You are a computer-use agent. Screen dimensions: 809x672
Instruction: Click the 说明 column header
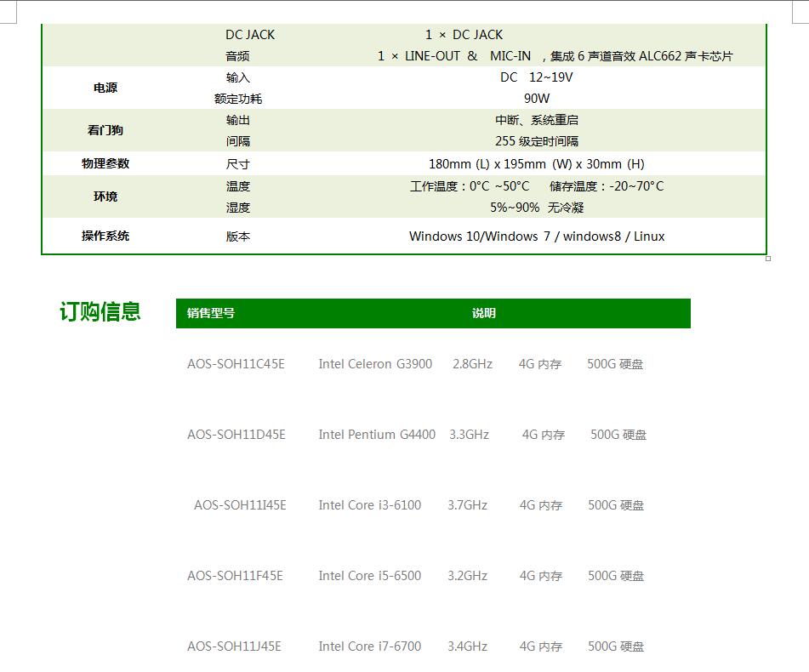(483, 313)
